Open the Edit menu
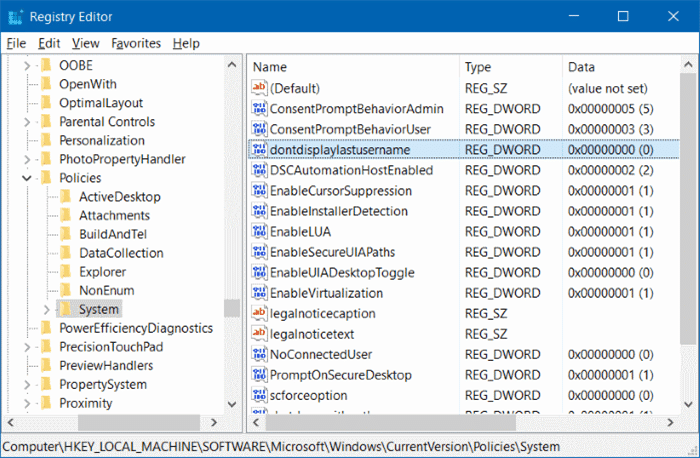The height and width of the screenshot is (458, 700). point(49,43)
